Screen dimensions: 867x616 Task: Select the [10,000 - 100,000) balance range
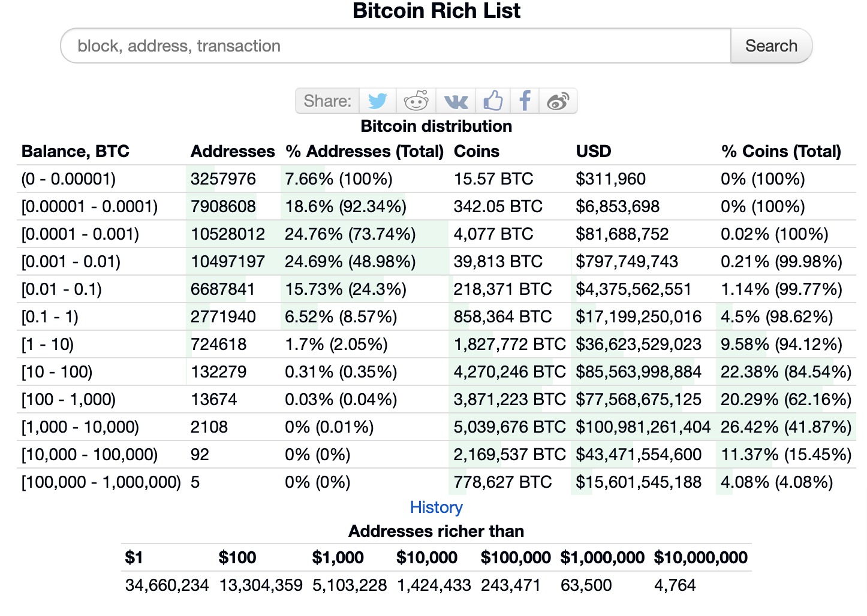coord(89,454)
